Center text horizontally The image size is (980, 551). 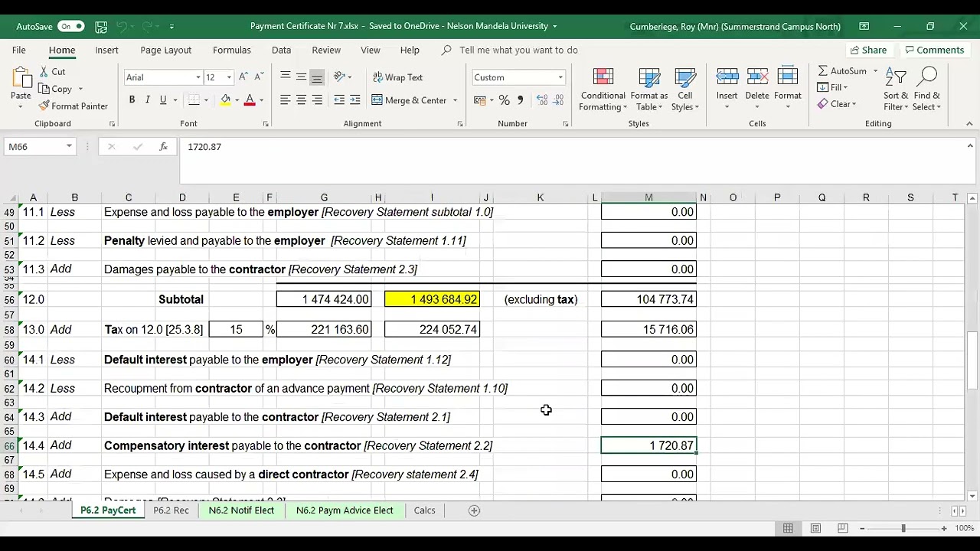point(301,100)
